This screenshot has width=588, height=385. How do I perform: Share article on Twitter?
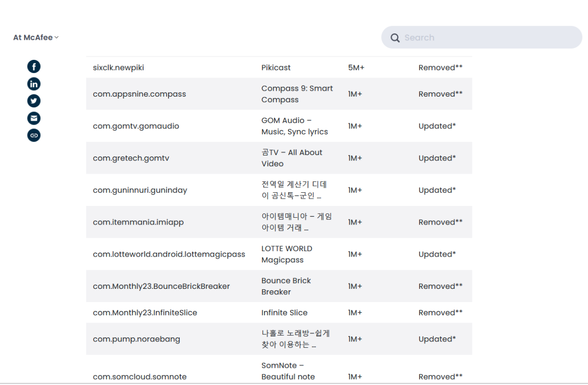34,101
